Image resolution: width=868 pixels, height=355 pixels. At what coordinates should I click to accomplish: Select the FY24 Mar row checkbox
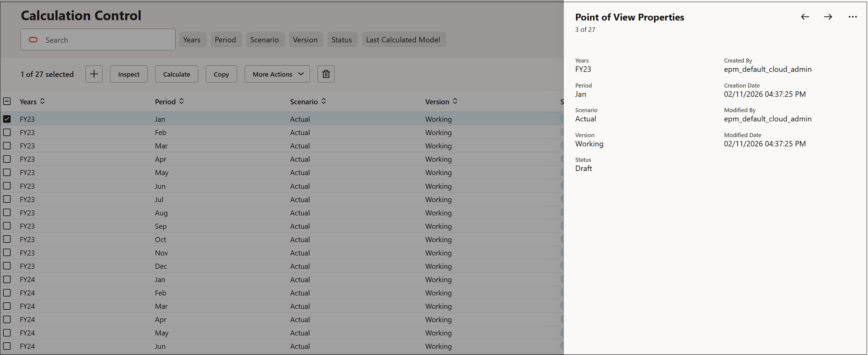point(7,306)
